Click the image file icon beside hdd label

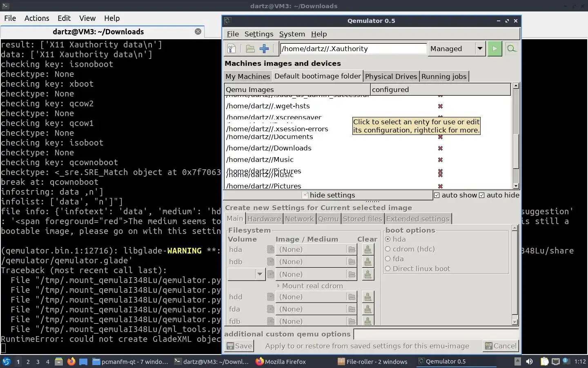click(270, 297)
